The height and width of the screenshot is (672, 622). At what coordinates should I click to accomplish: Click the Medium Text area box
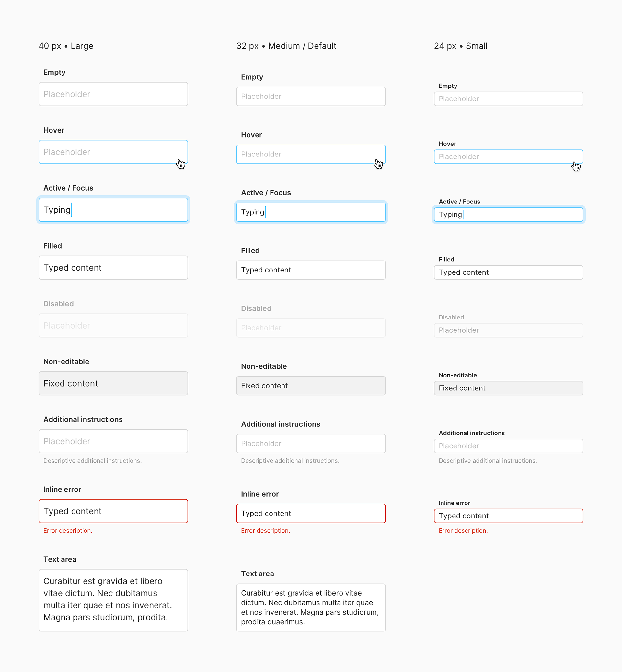point(311,608)
